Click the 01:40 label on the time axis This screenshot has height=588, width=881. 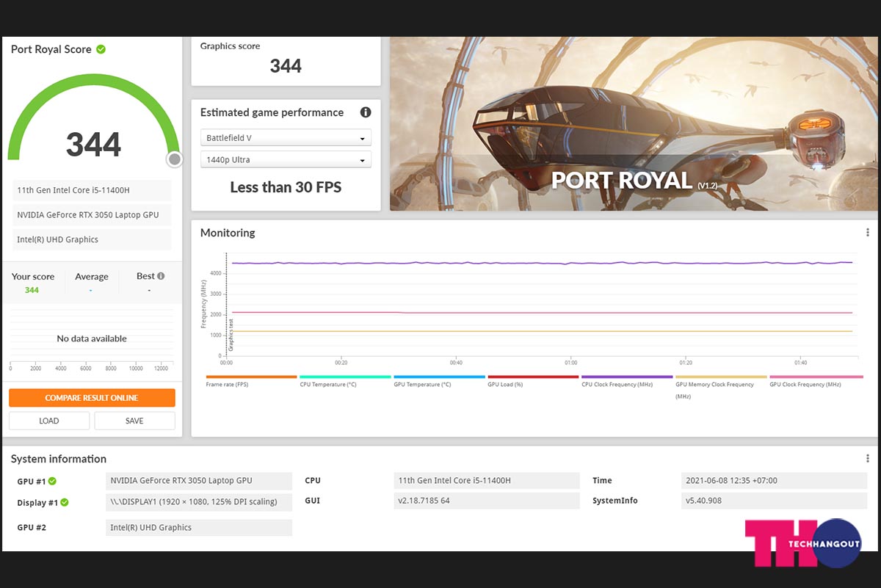(x=801, y=363)
